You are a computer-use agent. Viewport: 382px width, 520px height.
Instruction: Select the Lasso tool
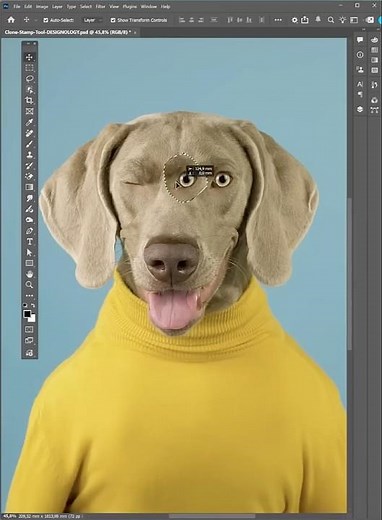[29, 79]
